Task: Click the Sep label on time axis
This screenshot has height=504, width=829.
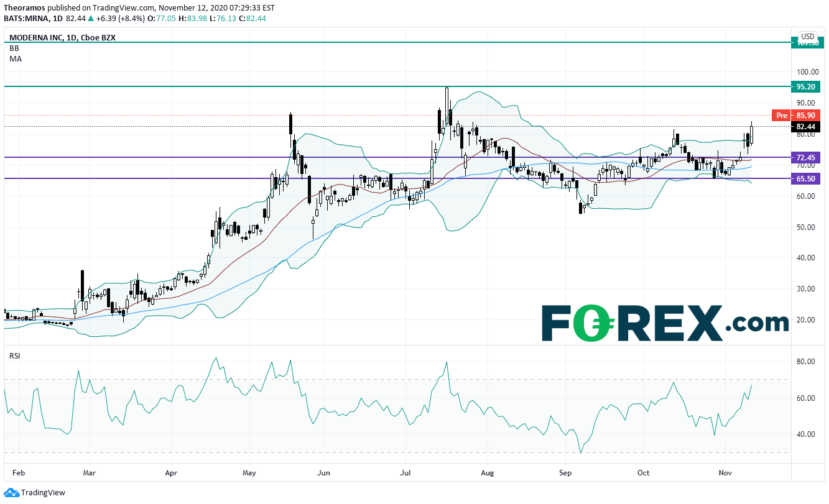Action: point(565,473)
